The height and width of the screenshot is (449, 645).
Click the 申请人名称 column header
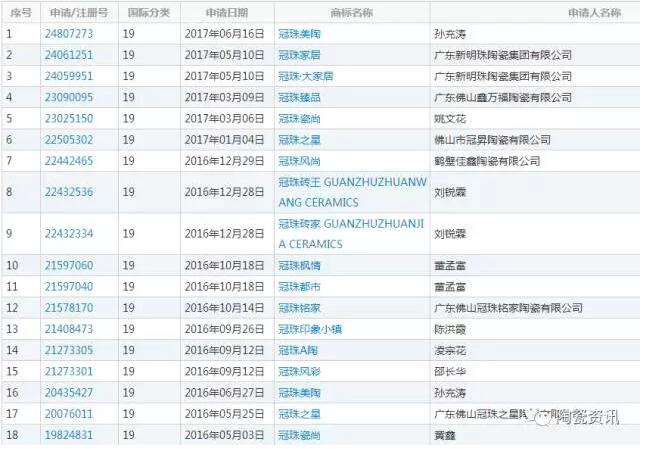[594, 13]
